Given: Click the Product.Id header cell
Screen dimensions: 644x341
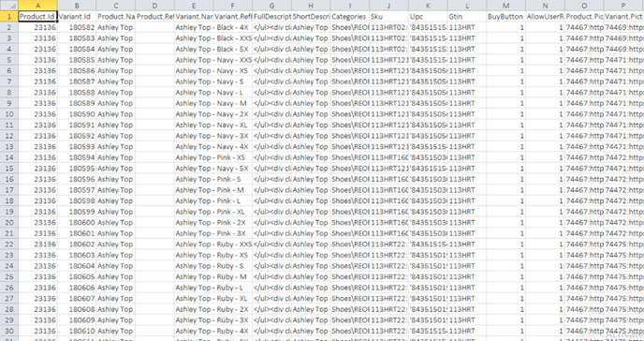Looking at the screenshot, I should [x=37, y=17].
